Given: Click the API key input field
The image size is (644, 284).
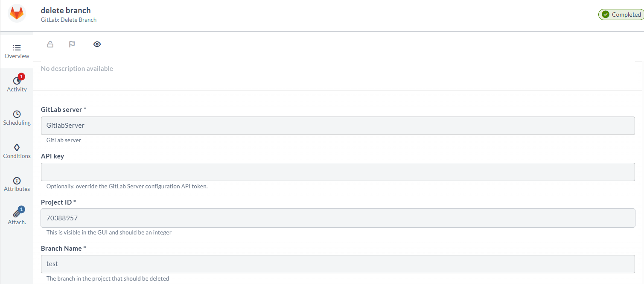Looking at the screenshot, I should coord(338,172).
